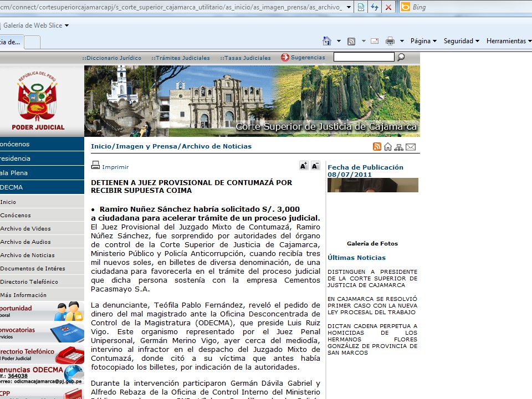Viewport: 532px width, 399px height.
Task: Click the site search input field
Action: tap(364, 57)
